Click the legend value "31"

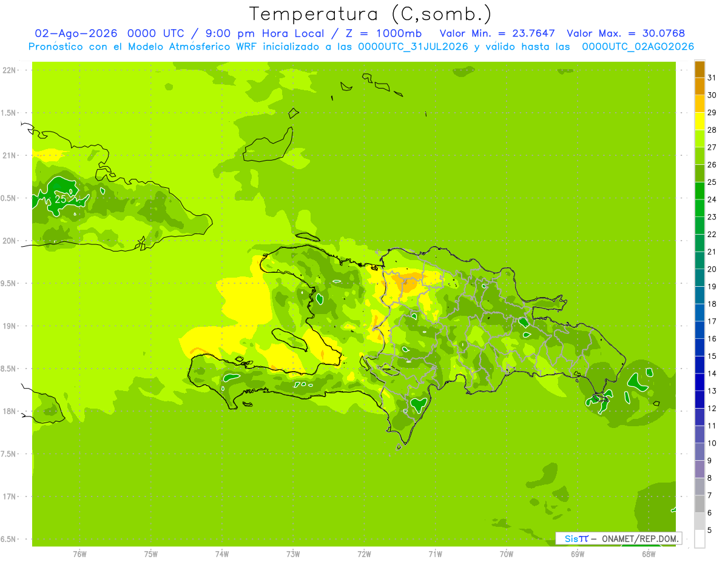[x=712, y=78]
